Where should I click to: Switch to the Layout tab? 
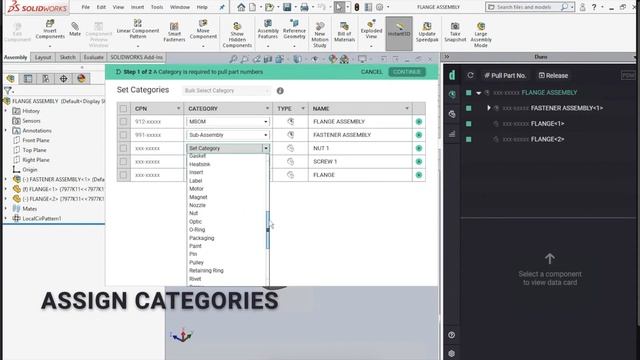click(x=42, y=58)
